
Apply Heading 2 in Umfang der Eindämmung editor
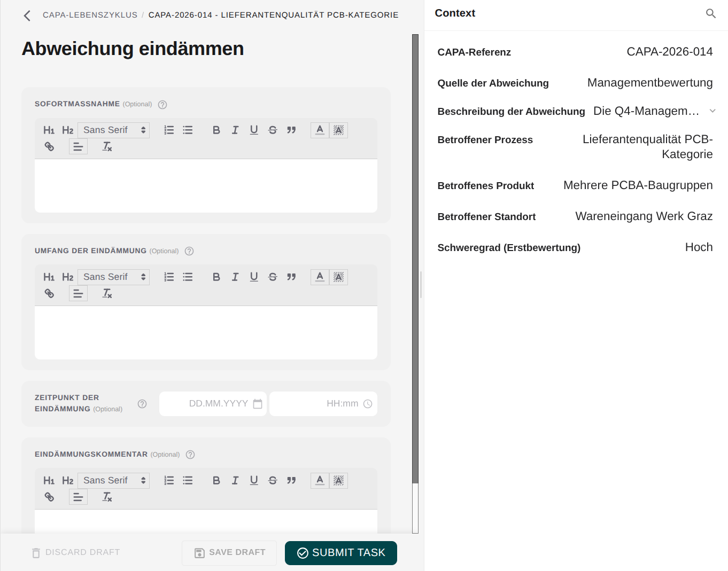point(68,277)
